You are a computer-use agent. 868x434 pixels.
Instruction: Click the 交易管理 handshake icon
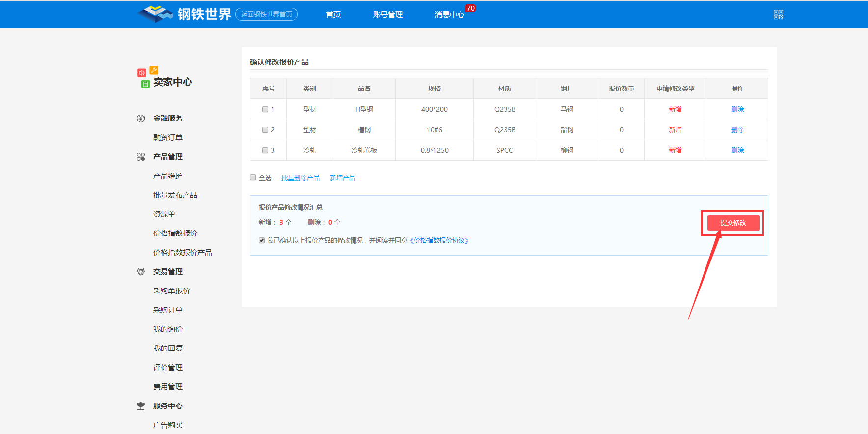tap(141, 272)
